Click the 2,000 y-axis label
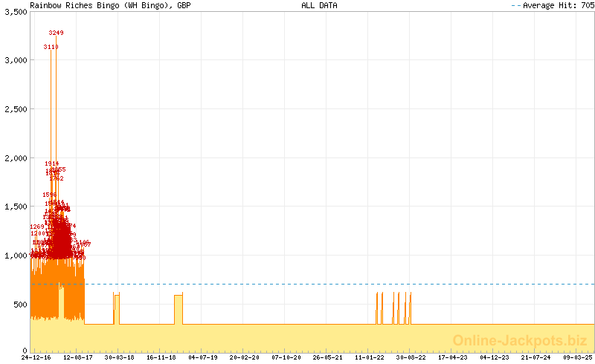Image resolution: width=595 pixels, height=364 pixels. coord(16,158)
